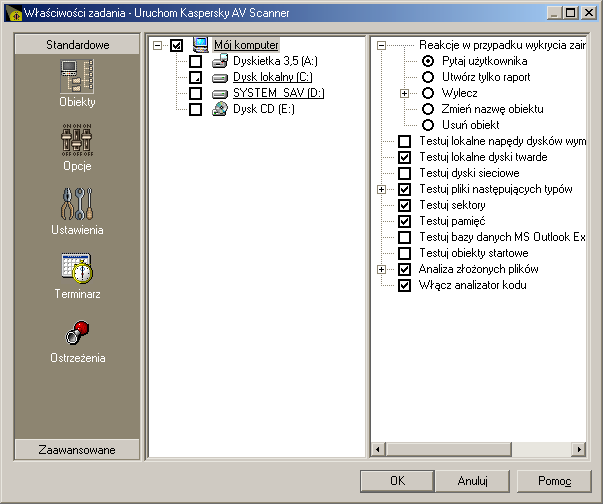Collapse the Reakcje w przypadku wykrycia node

tap(381, 45)
